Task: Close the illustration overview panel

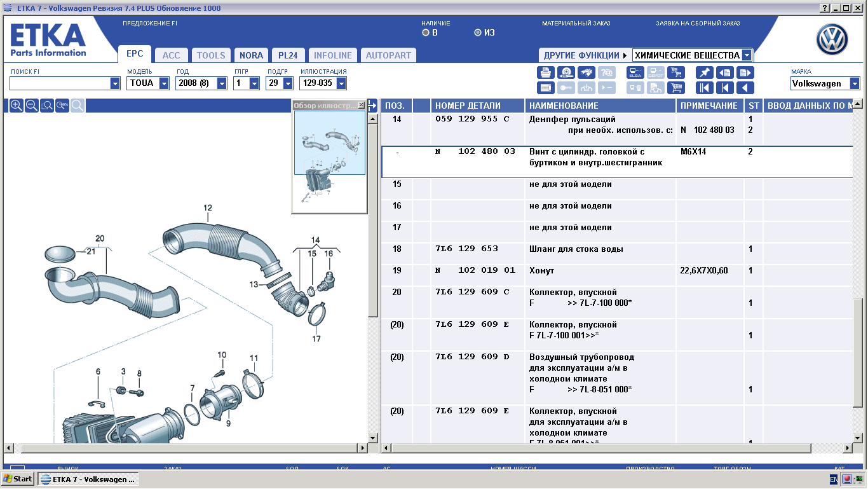Action: coord(361,105)
